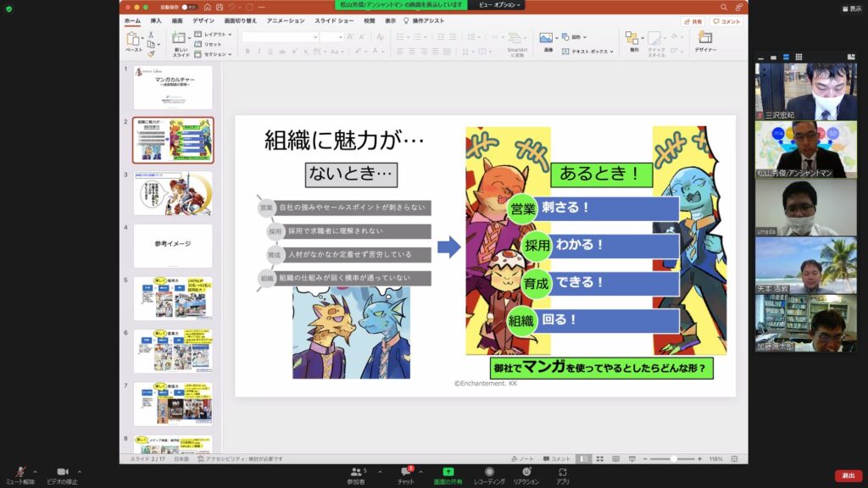Image resolution: width=868 pixels, height=488 pixels.
Task: Click the Cut scissors icon
Action: 151,35
